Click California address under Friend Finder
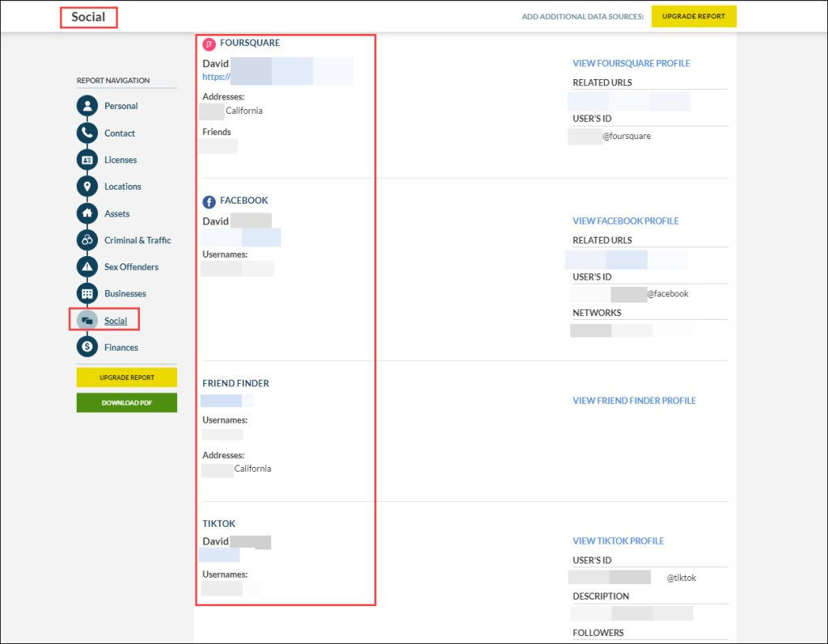 click(x=252, y=469)
